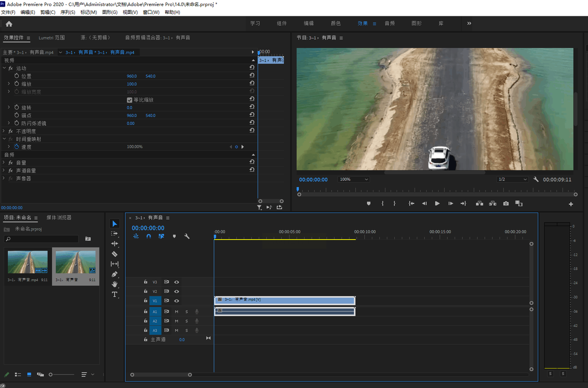The height and width of the screenshot is (388, 588).
Task: Select the Type tool
Action: pyautogui.click(x=115, y=294)
